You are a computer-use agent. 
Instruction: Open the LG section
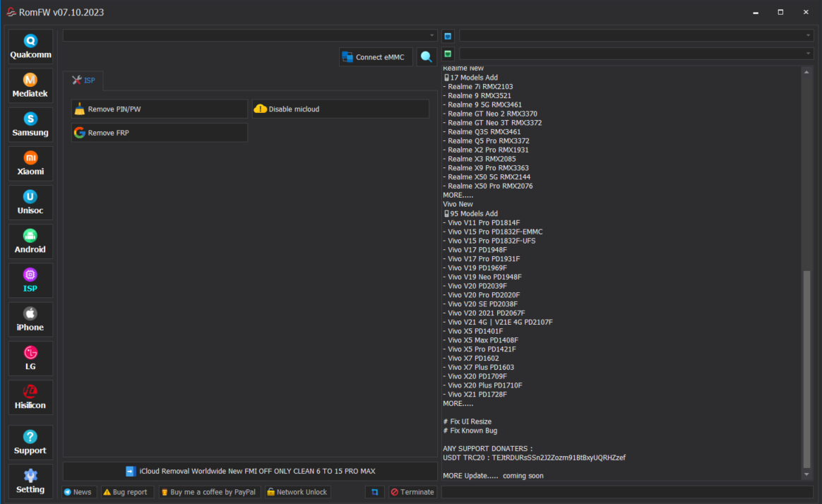pyautogui.click(x=30, y=359)
